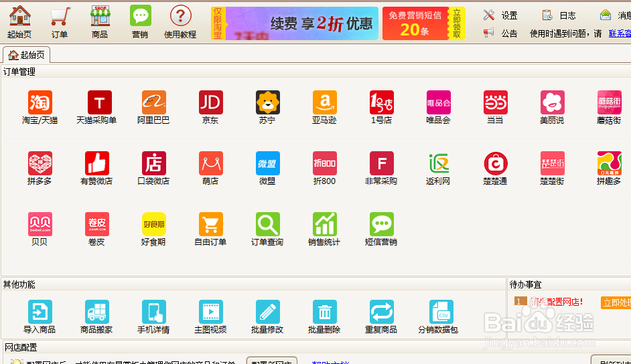Viewport: 631px width, 364px height.
Task: Open 折800 icon
Action: click(x=324, y=169)
